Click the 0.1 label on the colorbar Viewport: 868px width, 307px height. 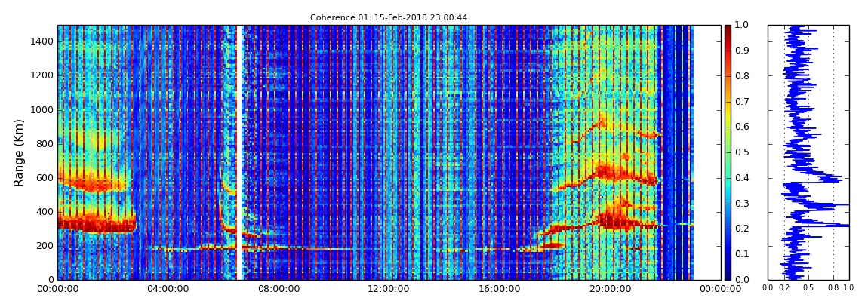coord(740,254)
